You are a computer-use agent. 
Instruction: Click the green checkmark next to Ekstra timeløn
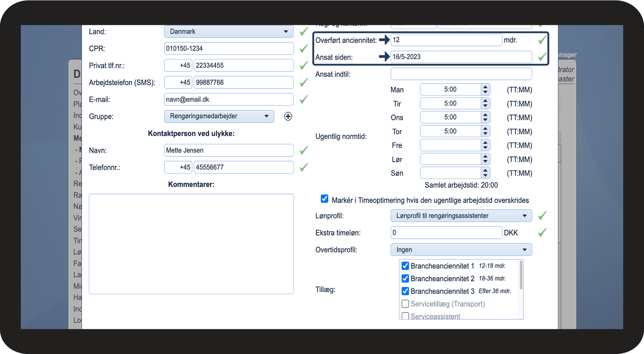(x=542, y=233)
